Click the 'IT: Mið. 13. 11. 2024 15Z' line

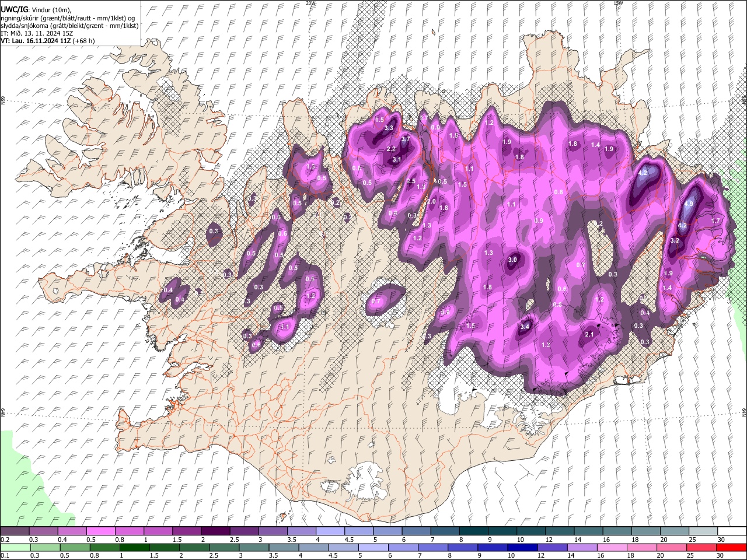coord(37,33)
